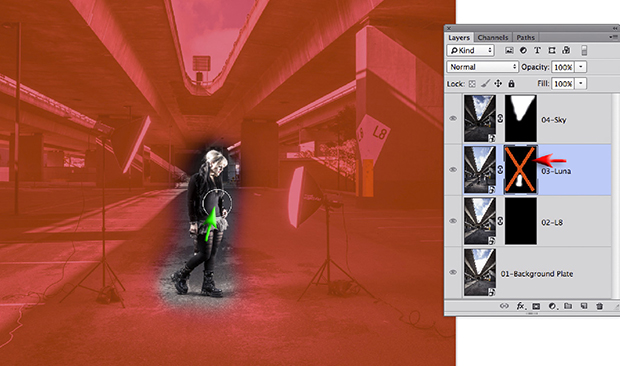The width and height of the screenshot is (620, 366).
Task: Click the Fill percentage input field
Action: (x=563, y=84)
